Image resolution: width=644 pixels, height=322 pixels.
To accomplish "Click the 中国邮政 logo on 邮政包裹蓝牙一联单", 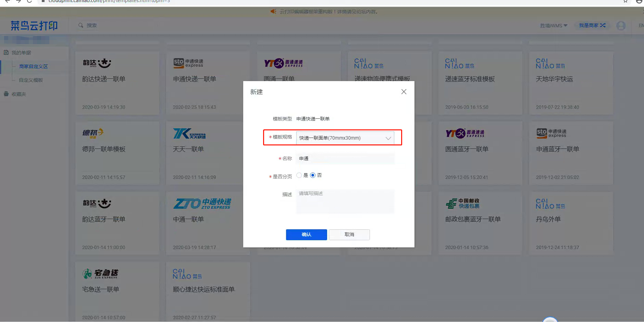I will click(463, 204).
